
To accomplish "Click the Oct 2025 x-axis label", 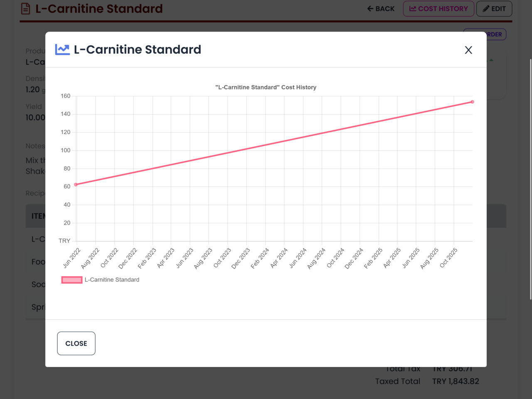I will tap(449, 257).
